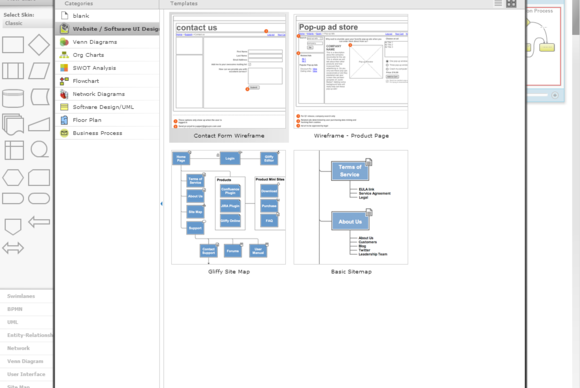Select the hexagon preparation shape
The image size is (580, 388).
click(13, 178)
